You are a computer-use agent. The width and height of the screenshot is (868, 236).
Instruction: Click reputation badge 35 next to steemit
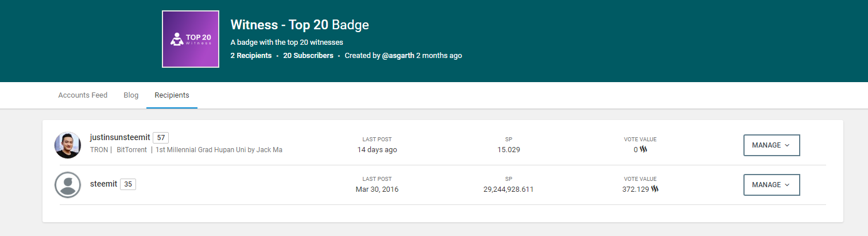128,184
